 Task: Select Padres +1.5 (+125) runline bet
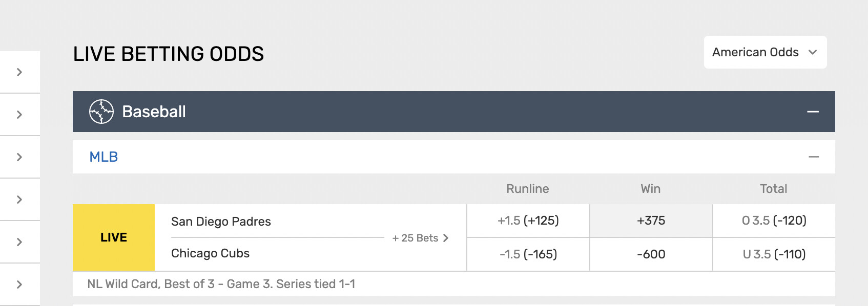[x=528, y=221]
